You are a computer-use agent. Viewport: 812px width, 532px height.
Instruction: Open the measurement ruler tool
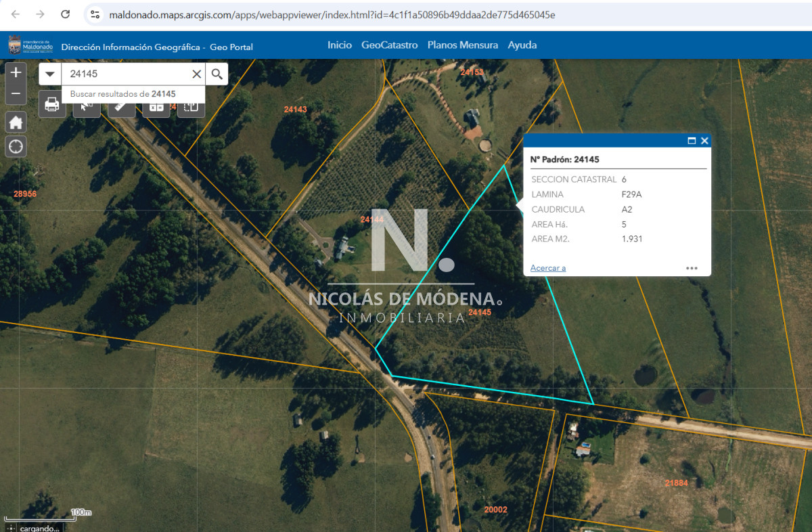click(121, 107)
